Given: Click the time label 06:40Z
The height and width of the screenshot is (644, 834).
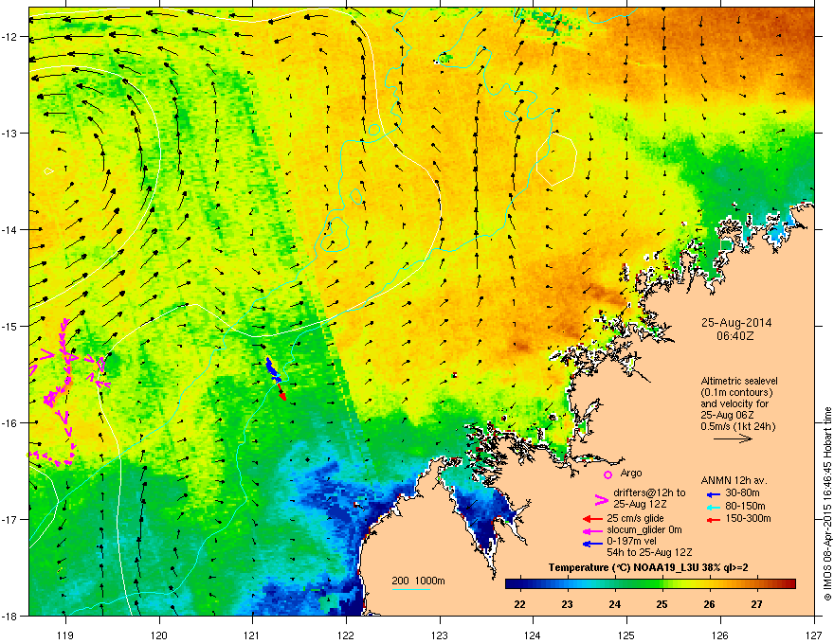Looking at the screenshot, I should coord(735,336).
